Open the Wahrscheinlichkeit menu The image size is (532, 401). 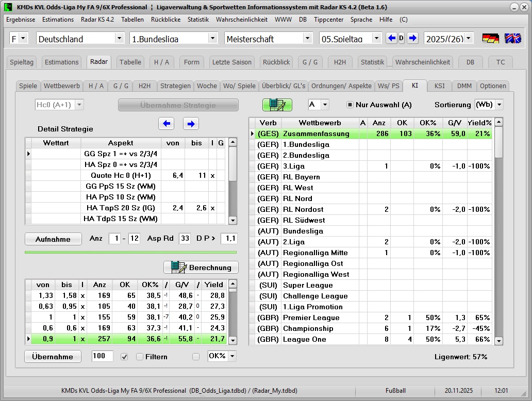[x=241, y=20]
